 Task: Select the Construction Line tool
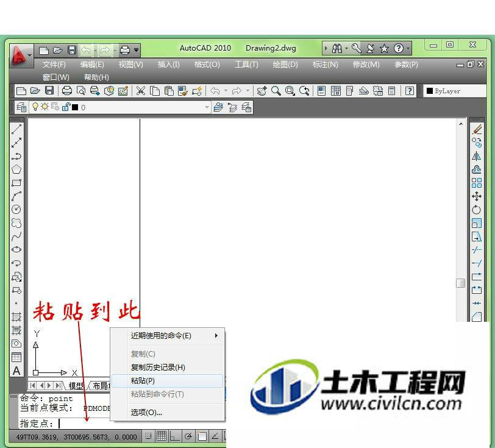[x=16, y=143]
